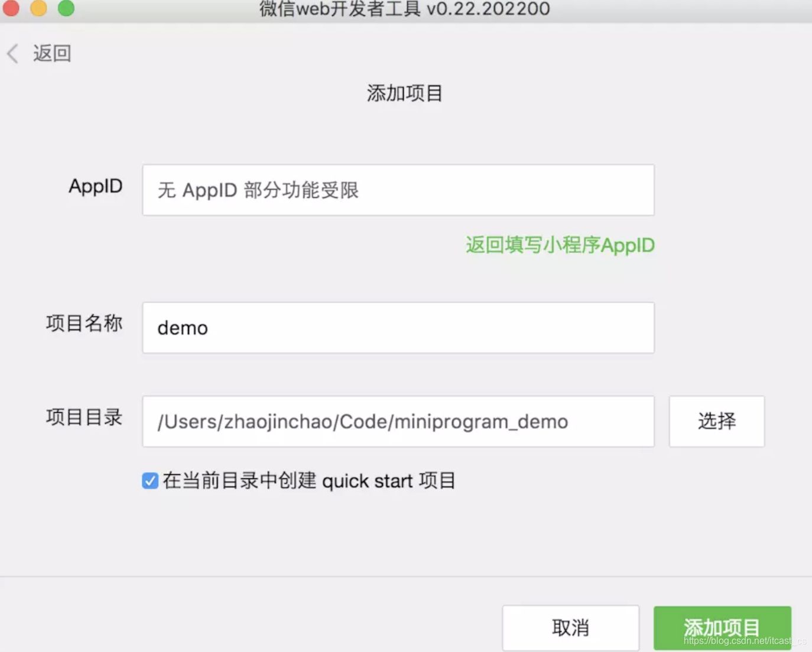This screenshot has width=812, height=652.
Task: Click the back chevron arrow icon
Action: (13, 54)
